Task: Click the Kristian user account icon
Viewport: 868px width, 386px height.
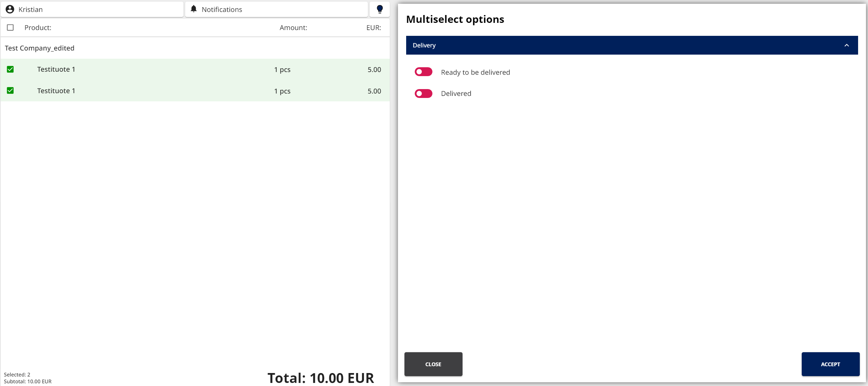Action: coord(10,9)
